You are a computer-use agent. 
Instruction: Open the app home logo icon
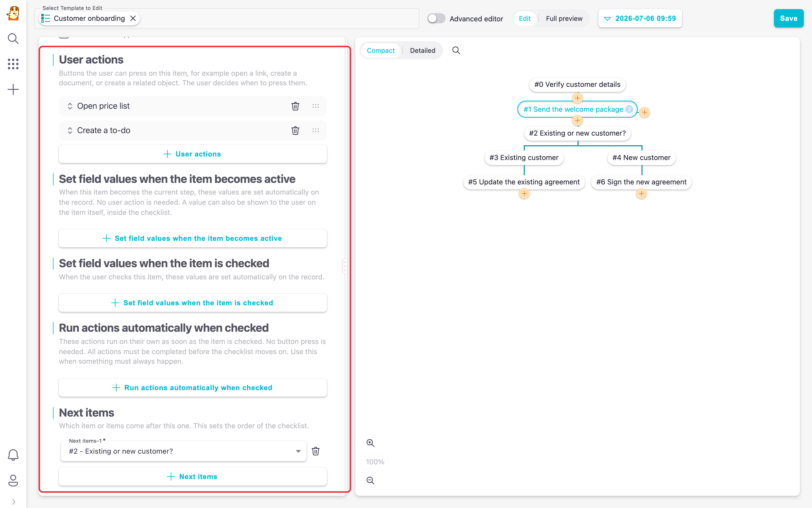pyautogui.click(x=13, y=13)
